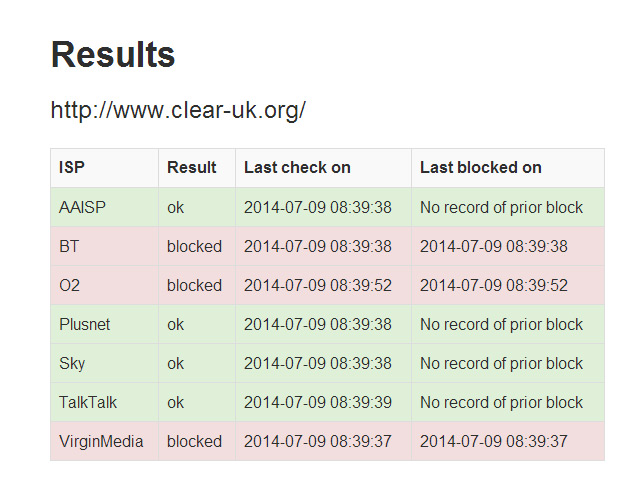Select the Sky ISP cell
The image size is (618, 480).
pos(72,364)
